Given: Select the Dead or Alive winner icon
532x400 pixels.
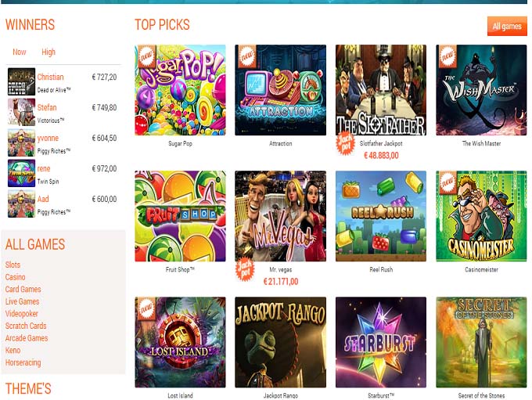Looking at the screenshot, I should (x=21, y=81).
